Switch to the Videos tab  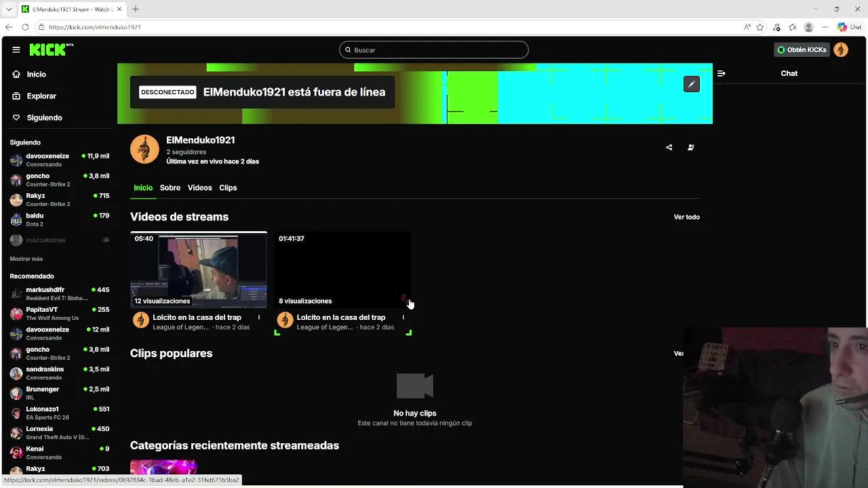(x=200, y=188)
